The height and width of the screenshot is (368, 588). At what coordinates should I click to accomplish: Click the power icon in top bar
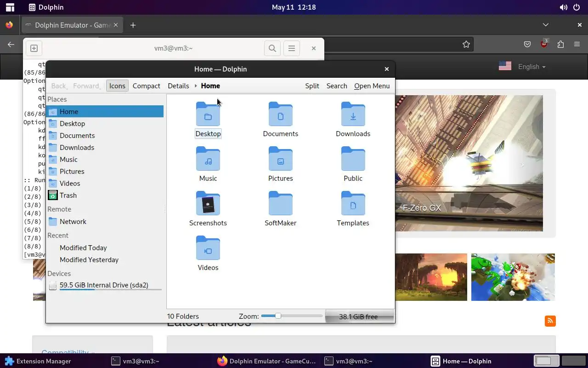click(x=577, y=7)
